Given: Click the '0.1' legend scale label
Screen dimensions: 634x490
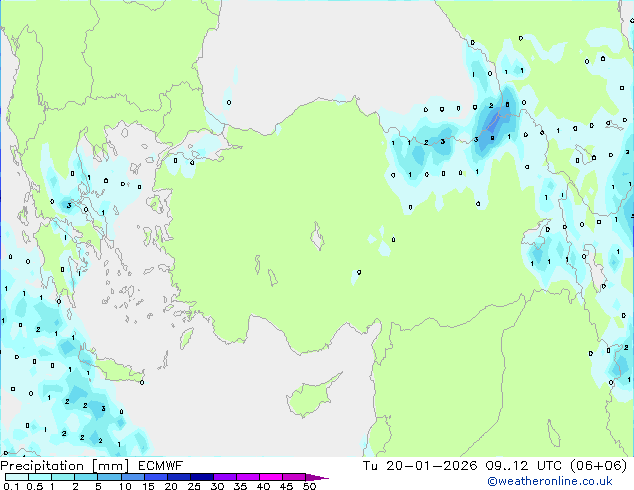Looking at the screenshot, I should click(x=11, y=486).
